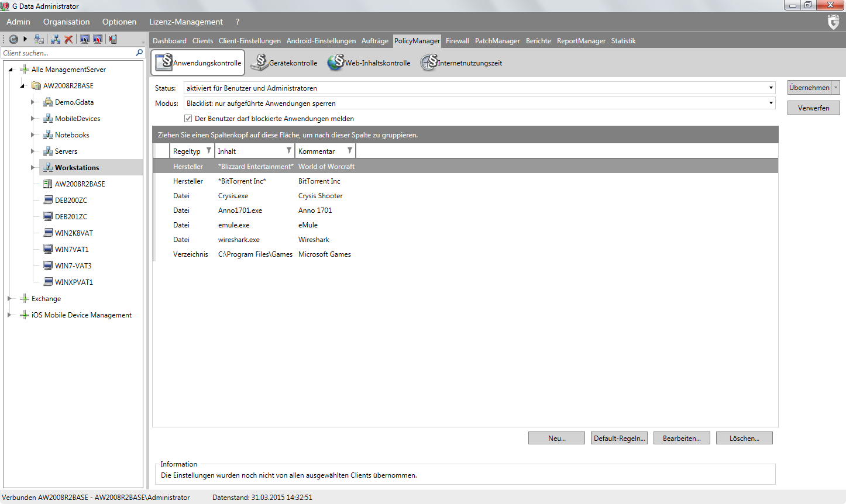The height and width of the screenshot is (504, 846).
Task: Open filter for the Regeltyp column
Action: (208, 150)
